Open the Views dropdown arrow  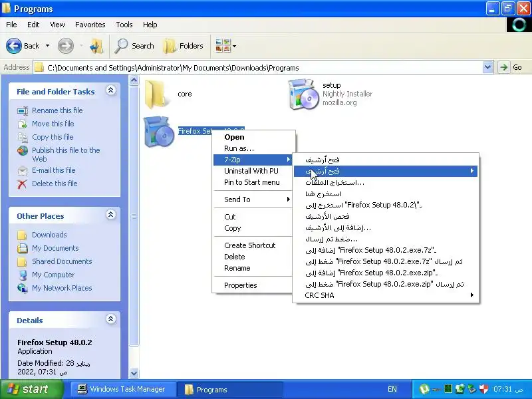pyautogui.click(x=235, y=46)
